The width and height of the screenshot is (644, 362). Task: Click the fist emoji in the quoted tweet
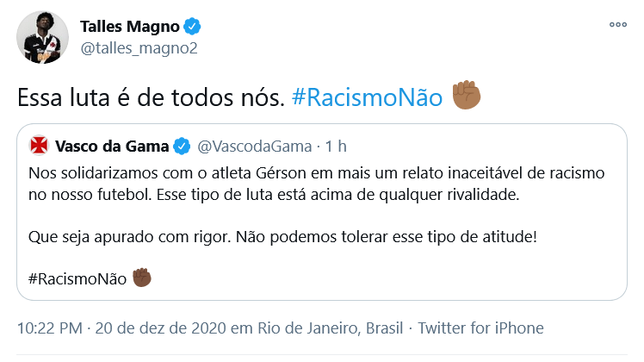(x=142, y=278)
